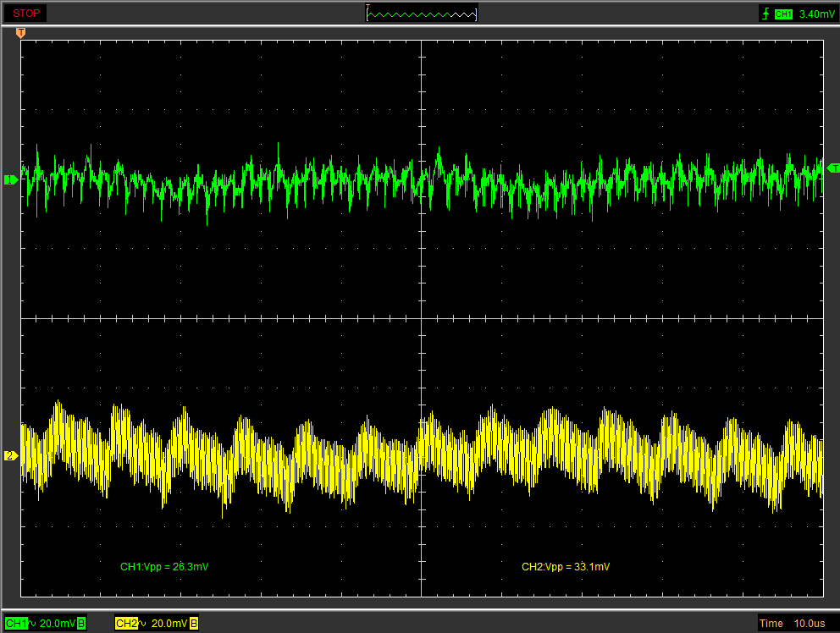Click the CH1:Vpp = 26.3mV measurement

pos(164,566)
